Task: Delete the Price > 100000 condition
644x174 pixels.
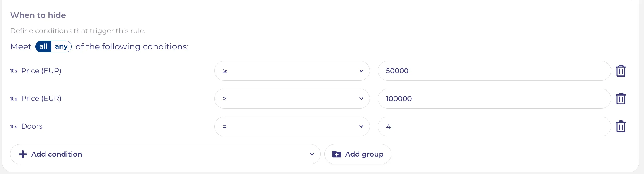Action: (621, 99)
